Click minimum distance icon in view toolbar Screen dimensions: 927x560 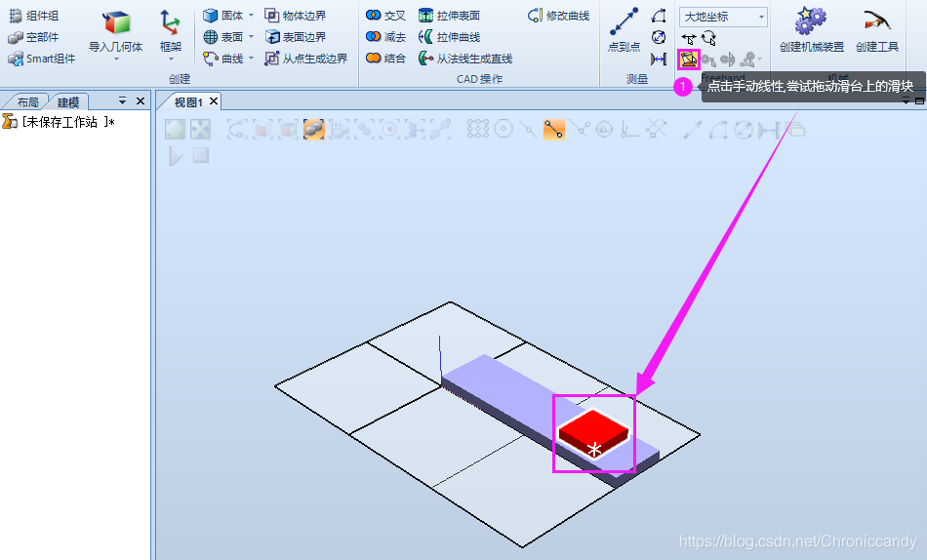pyautogui.click(x=769, y=130)
